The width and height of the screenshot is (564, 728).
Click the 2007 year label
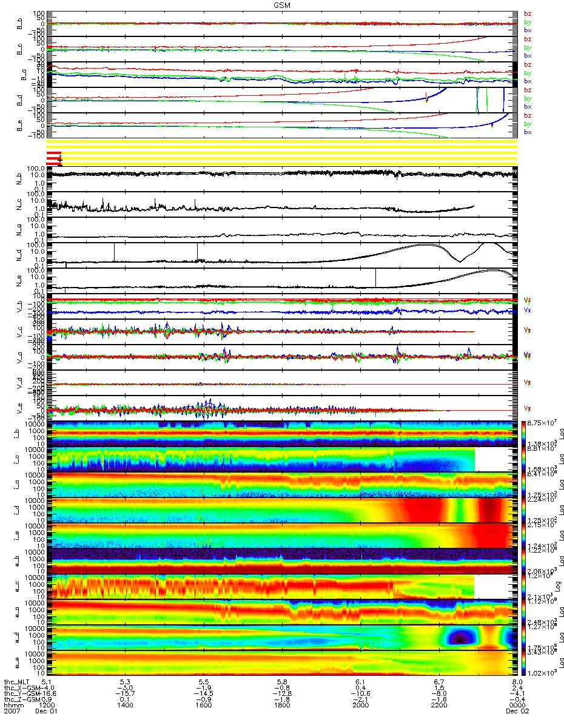click(12, 712)
